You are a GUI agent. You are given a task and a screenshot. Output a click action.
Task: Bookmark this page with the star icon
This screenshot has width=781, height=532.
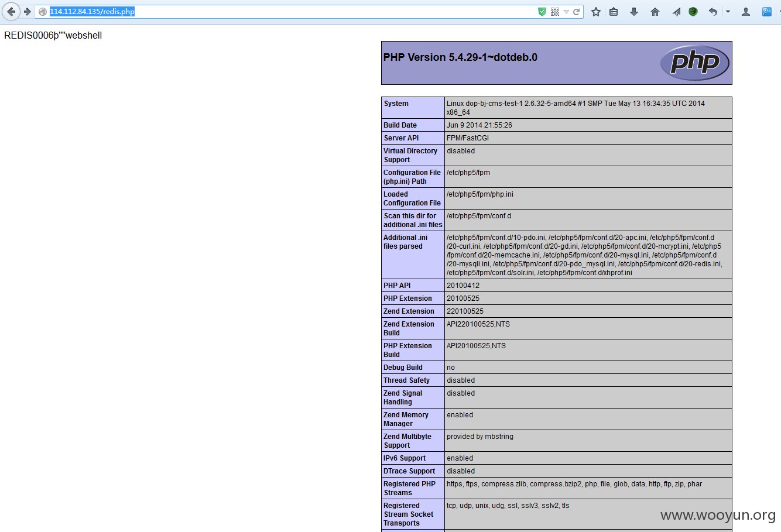point(596,12)
